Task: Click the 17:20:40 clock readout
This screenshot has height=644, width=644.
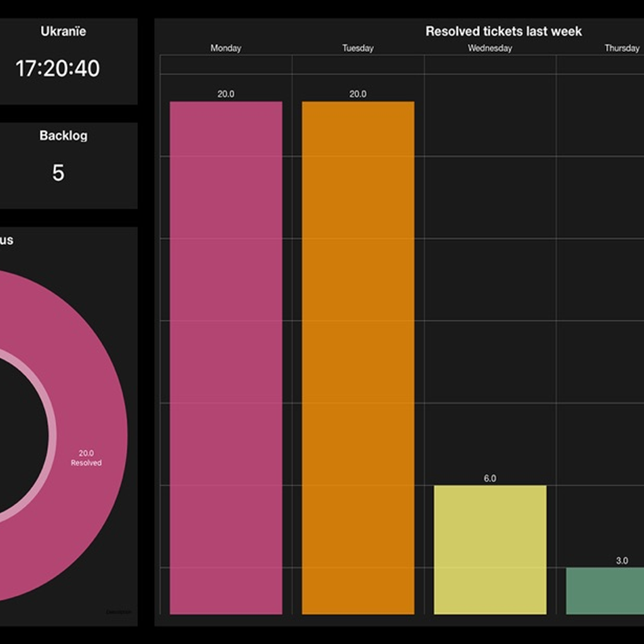Action: [57, 68]
